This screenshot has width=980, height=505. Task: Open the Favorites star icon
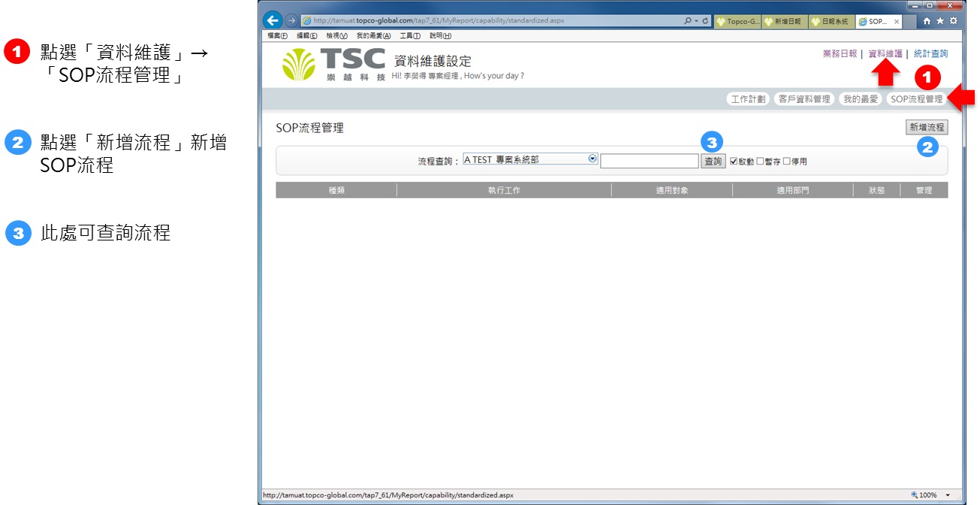point(939,21)
